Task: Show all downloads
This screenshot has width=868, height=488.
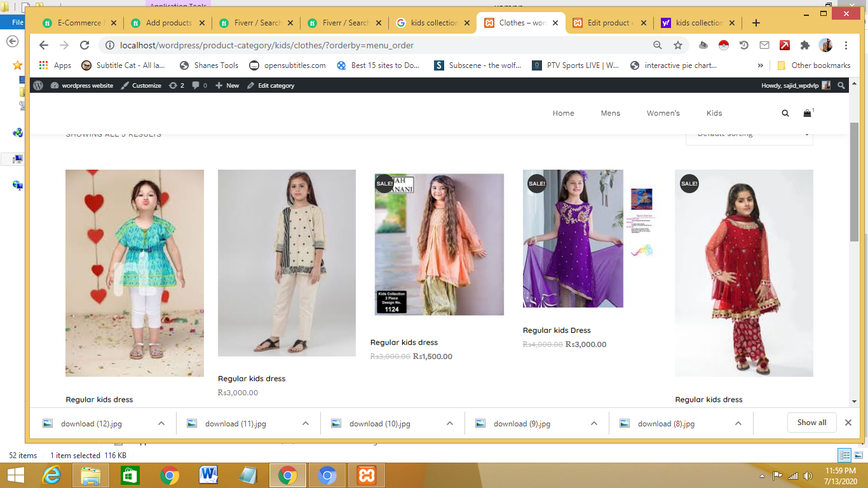Action: pos(811,422)
